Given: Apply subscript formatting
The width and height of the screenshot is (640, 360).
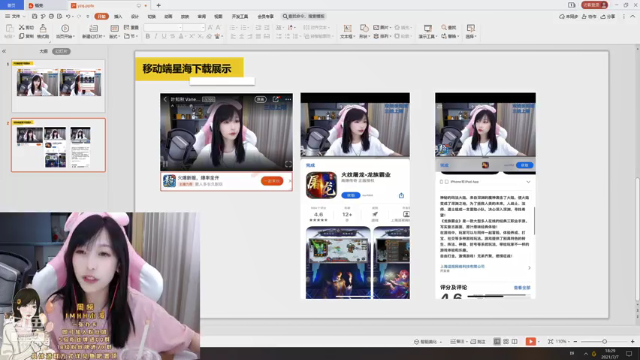Looking at the screenshot, I should click(x=200, y=36).
